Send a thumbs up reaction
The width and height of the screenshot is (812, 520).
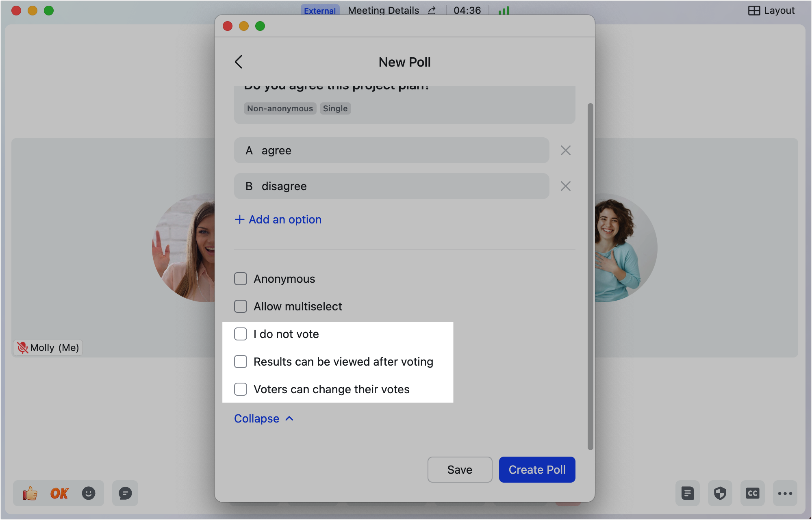coord(29,493)
